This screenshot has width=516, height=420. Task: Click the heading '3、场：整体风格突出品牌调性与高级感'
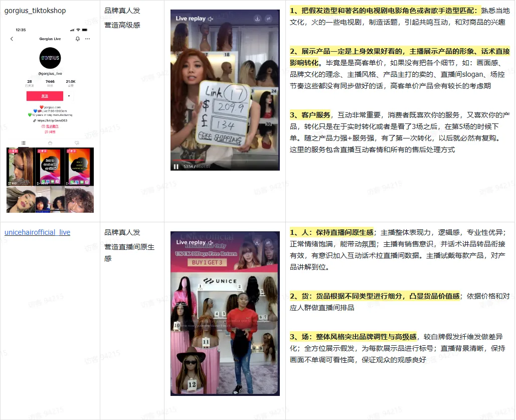tap(353, 337)
